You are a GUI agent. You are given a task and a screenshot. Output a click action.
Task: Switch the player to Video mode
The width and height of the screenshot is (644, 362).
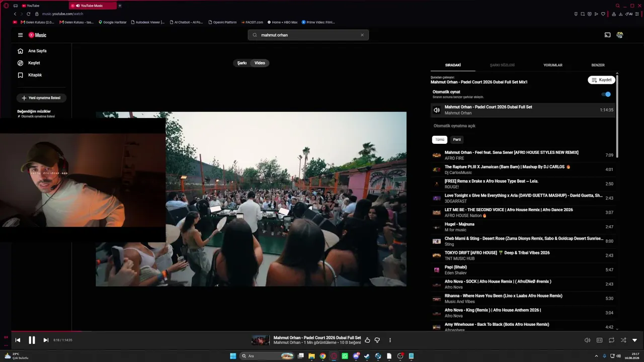click(x=260, y=63)
